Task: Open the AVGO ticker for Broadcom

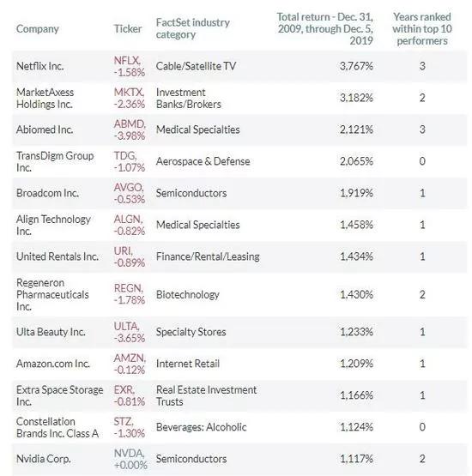Action: (x=129, y=187)
